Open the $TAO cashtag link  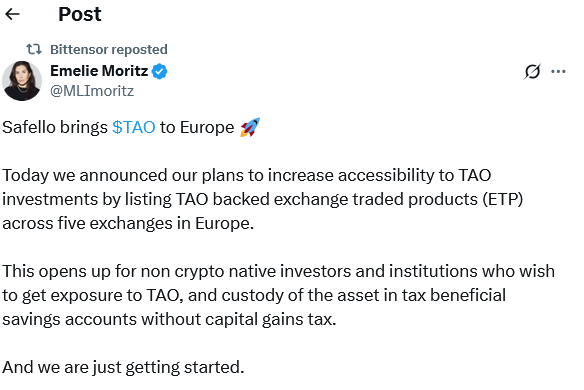click(134, 127)
